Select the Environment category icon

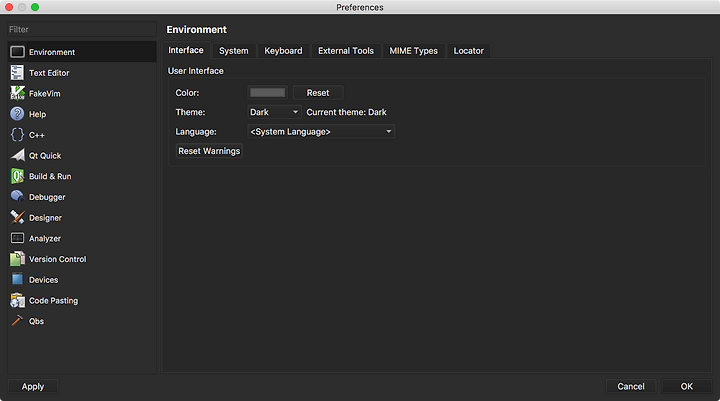pos(17,52)
